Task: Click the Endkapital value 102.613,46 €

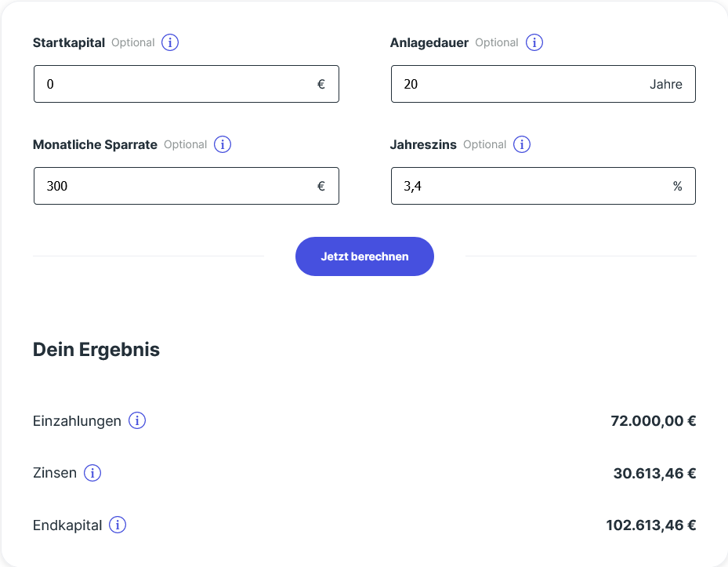Action: [x=650, y=525]
